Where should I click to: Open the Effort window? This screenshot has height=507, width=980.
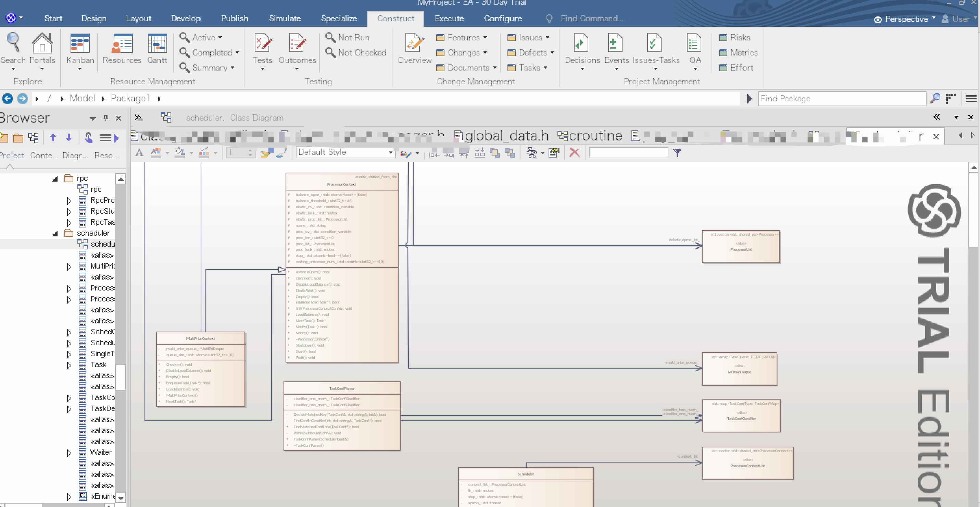point(736,68)
